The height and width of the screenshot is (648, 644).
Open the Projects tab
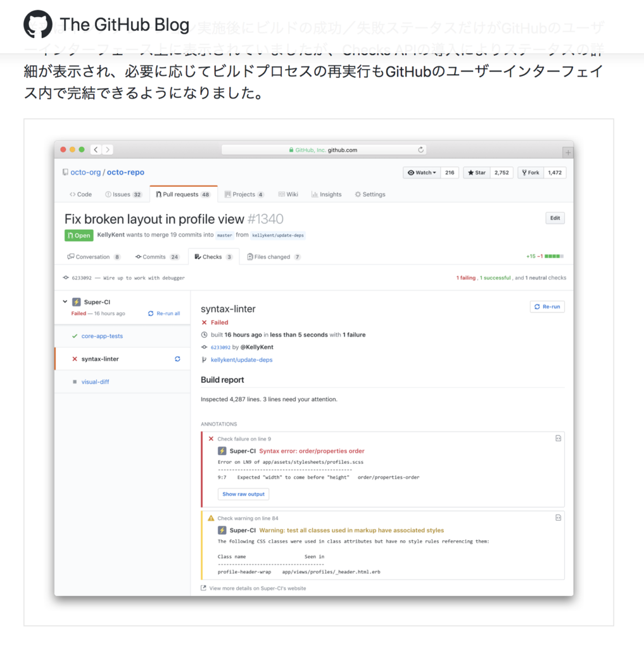pyautogui.click(x=244, y=194)
